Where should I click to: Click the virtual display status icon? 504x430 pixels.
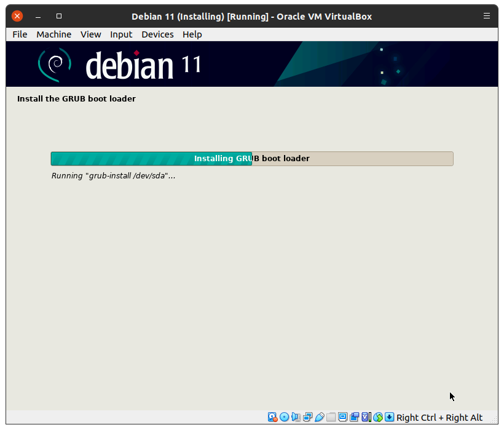[343, 417]
